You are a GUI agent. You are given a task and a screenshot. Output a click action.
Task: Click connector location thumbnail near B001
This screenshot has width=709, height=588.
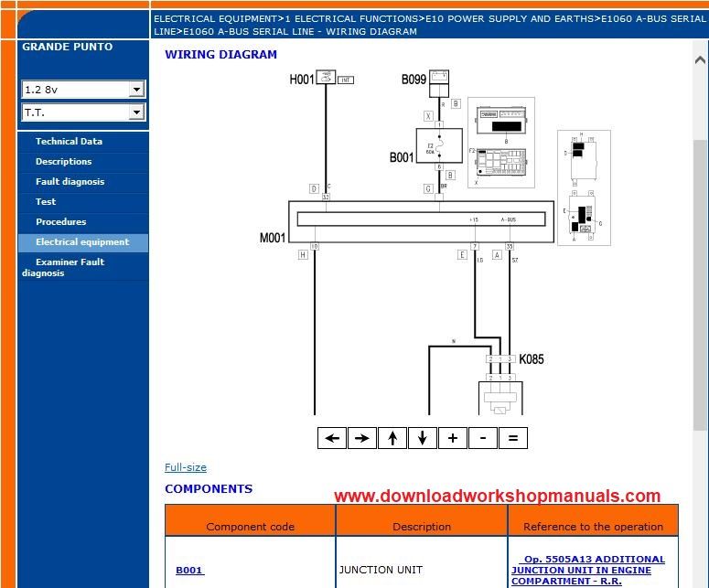501,143
